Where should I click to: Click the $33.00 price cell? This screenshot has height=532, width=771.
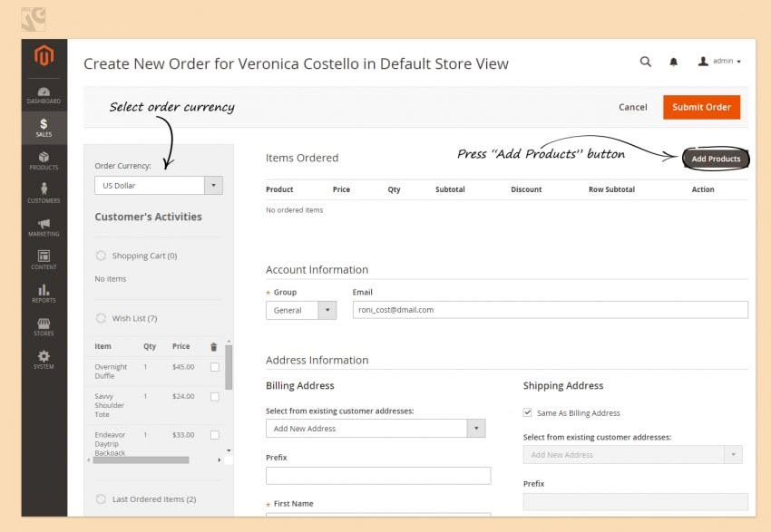183,435
